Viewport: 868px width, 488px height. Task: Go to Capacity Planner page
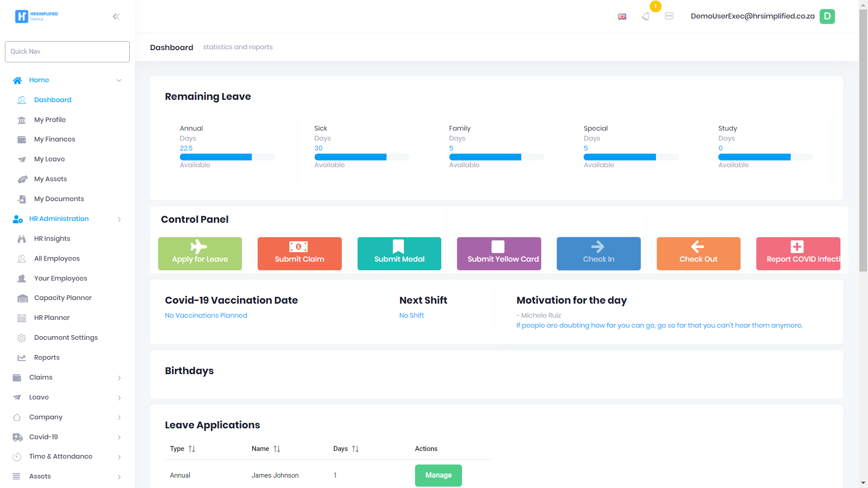[63, 298]
